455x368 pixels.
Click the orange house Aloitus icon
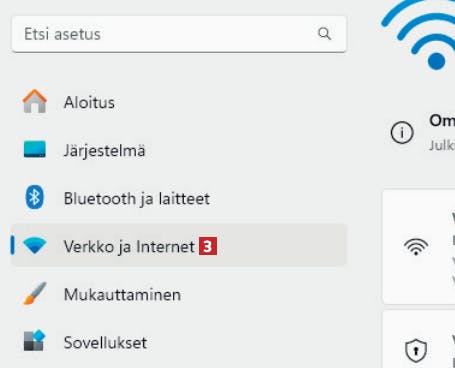click(35, 101)
